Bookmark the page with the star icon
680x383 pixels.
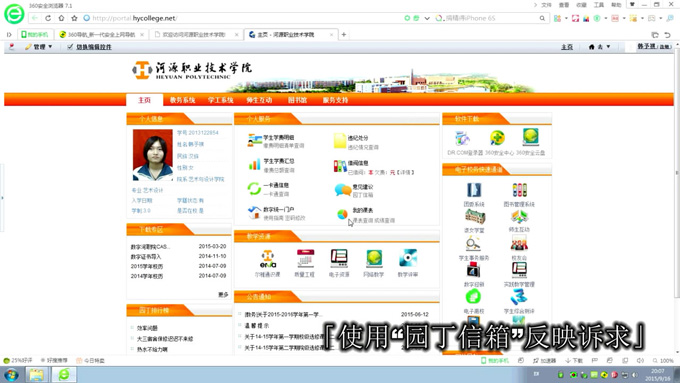(x=74, y=18)
